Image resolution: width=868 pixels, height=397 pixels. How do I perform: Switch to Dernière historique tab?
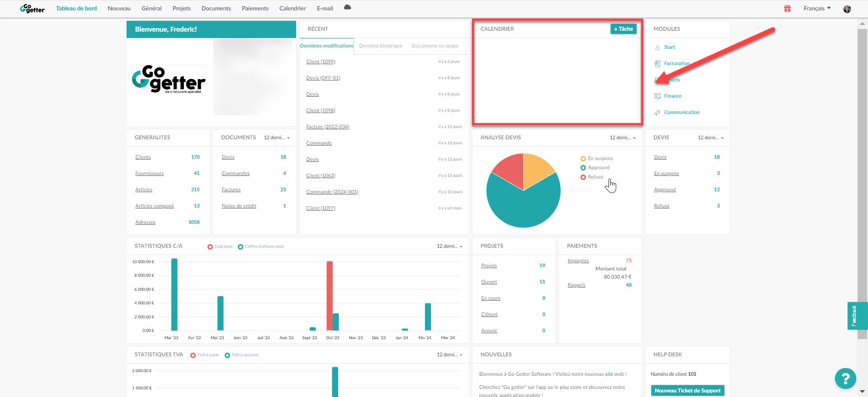click(x=381, y=46)
